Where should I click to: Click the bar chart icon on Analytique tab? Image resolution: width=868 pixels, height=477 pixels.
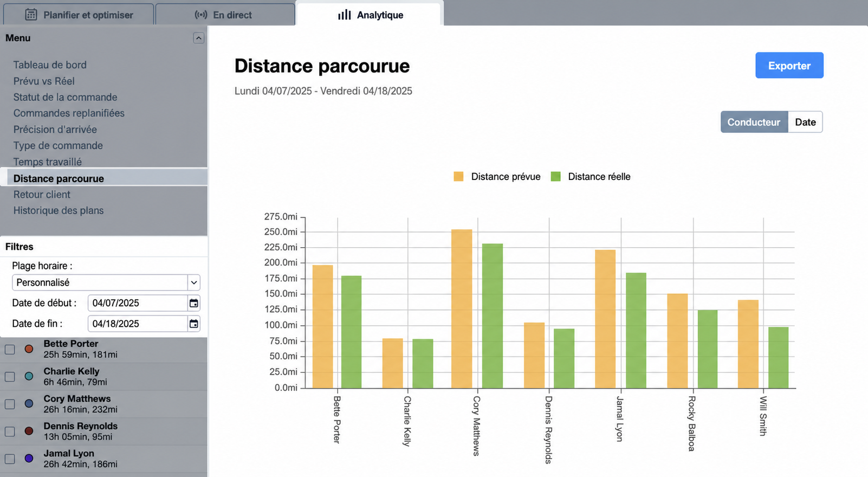coord(345,15)
